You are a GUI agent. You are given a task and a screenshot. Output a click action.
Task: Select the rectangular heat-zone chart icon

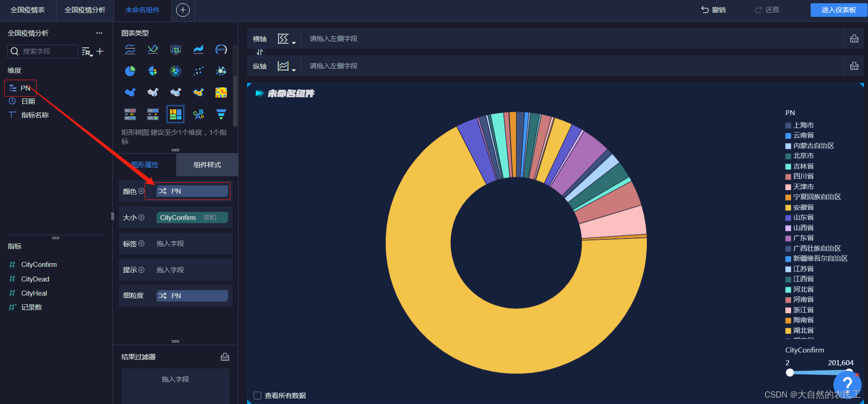coord(221,92)
